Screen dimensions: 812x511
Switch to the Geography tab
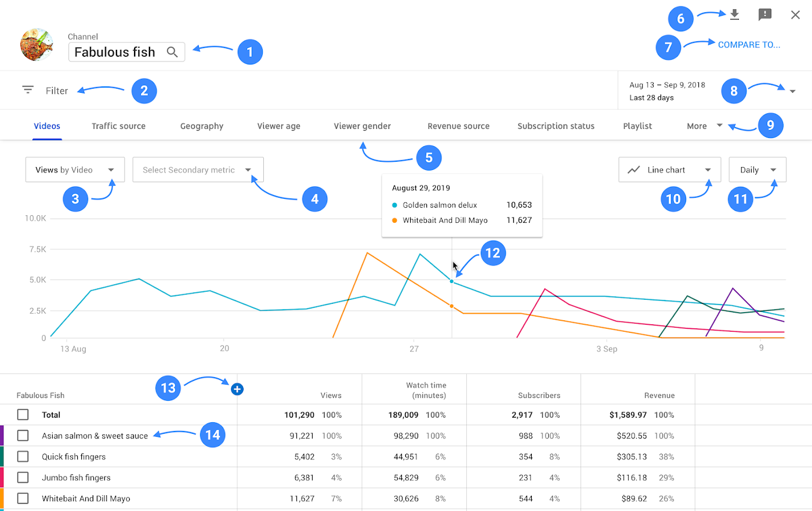pyautogui.click(x=201, y=126)
